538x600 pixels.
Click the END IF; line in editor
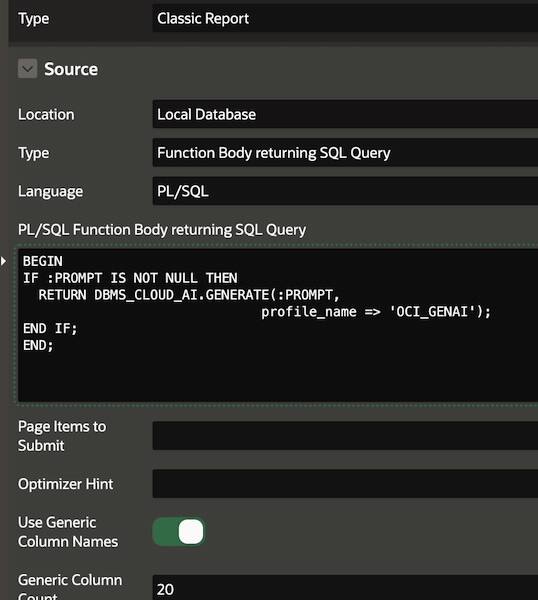pyautogui.click(x=50, y=329)
